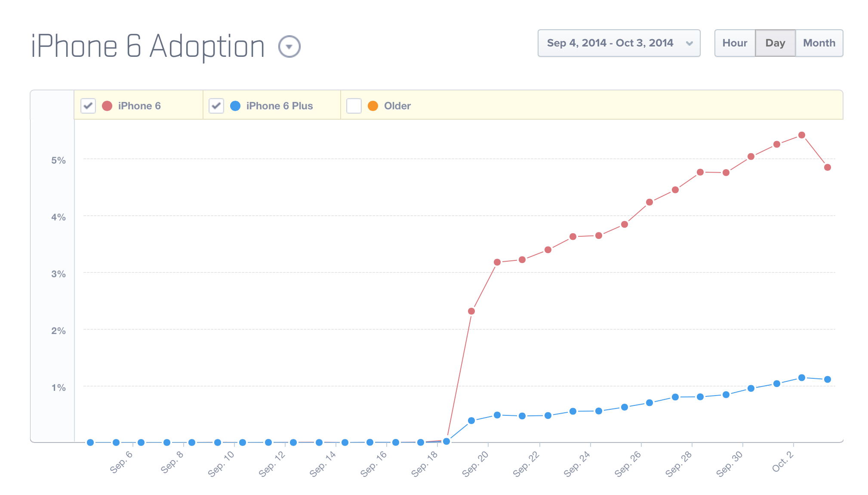Switch chart to Month view

coord(819,43)
